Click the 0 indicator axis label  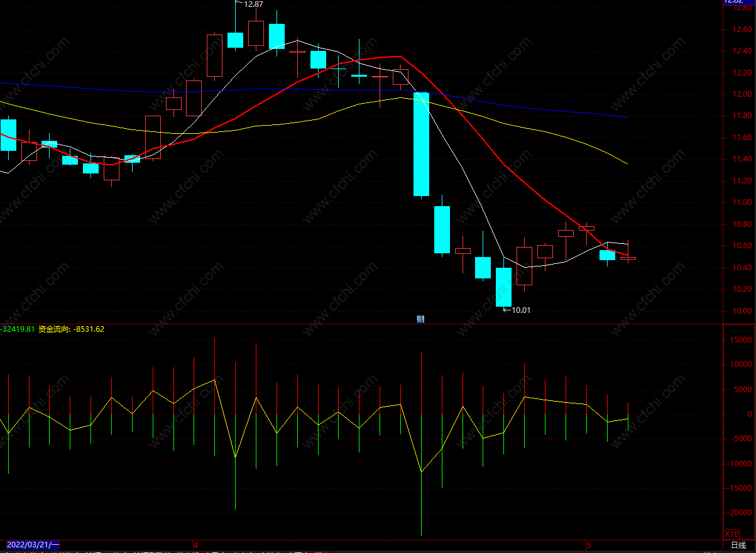pyautogui.click(x=750, y=414)
